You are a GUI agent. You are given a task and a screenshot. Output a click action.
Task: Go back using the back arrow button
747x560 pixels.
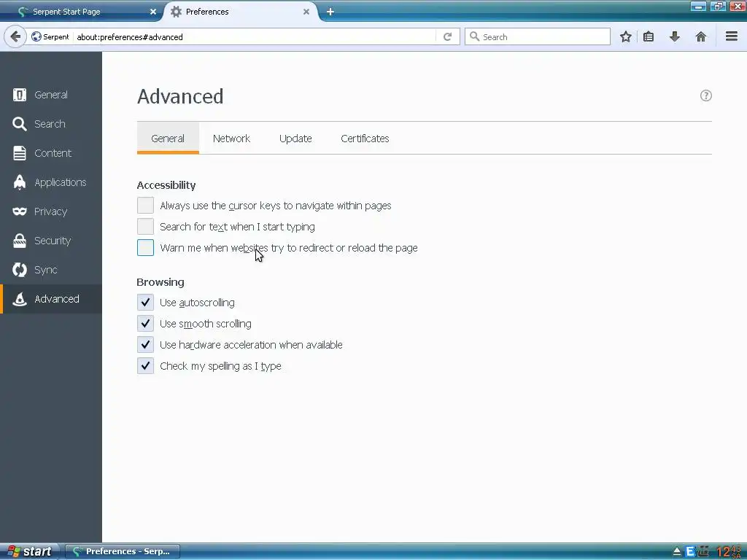(15, 36)
